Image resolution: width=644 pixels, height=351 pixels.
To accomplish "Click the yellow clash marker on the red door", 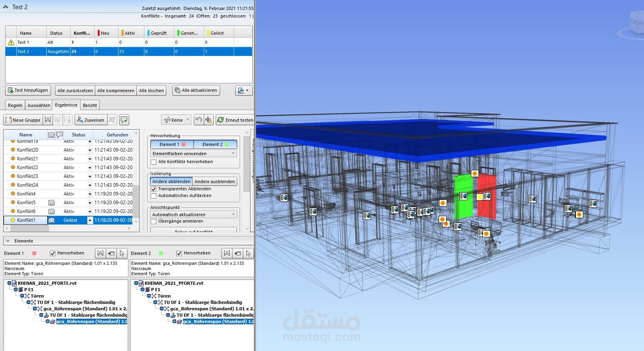I will tap(479, 197).
